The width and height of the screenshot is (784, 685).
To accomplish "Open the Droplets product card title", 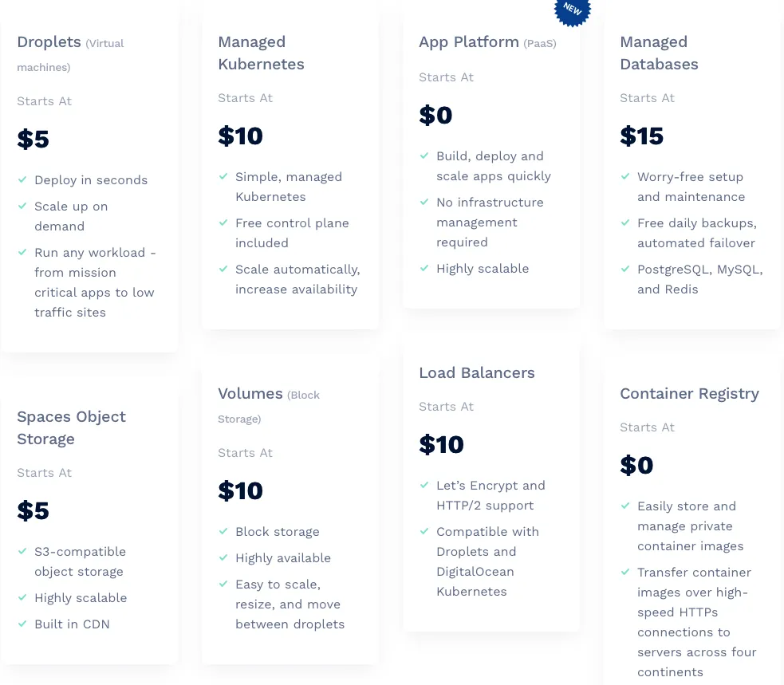I will 49,42.
